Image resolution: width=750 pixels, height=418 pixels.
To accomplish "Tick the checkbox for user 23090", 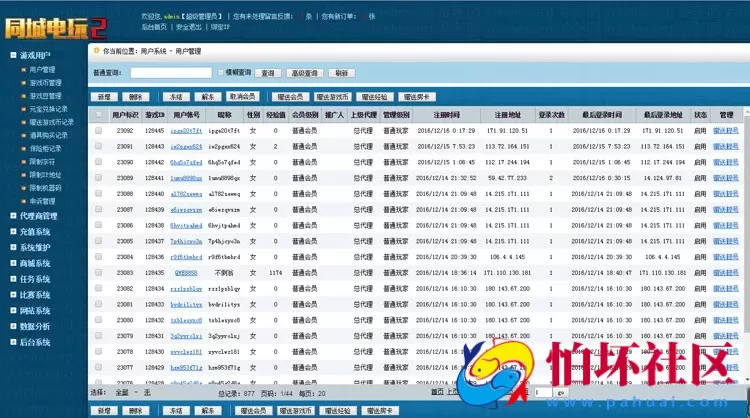I will pos(99,162).
